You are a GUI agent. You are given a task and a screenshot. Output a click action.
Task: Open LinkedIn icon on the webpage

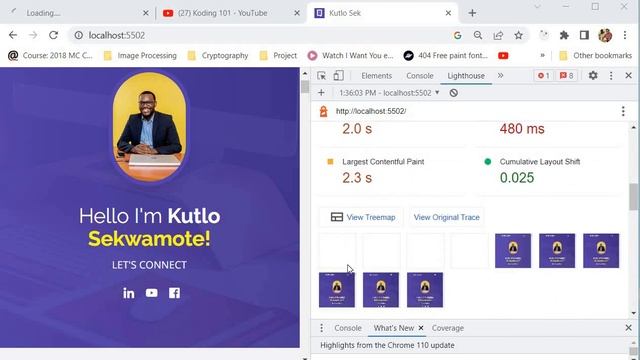129,293
